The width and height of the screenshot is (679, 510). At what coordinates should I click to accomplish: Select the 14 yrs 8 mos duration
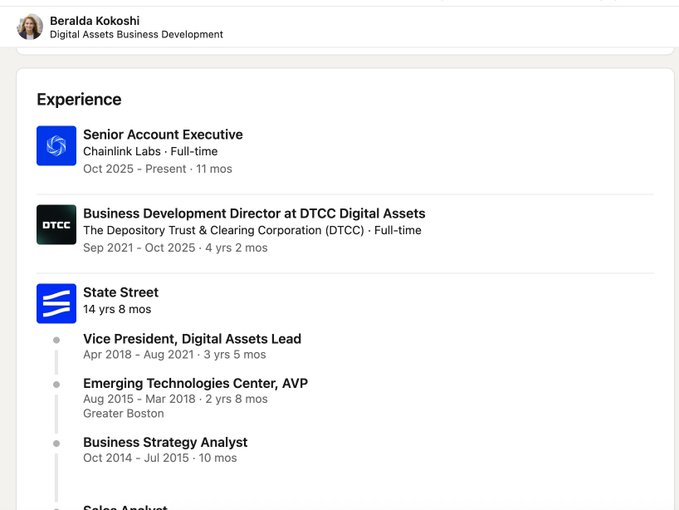pos(117,309)
